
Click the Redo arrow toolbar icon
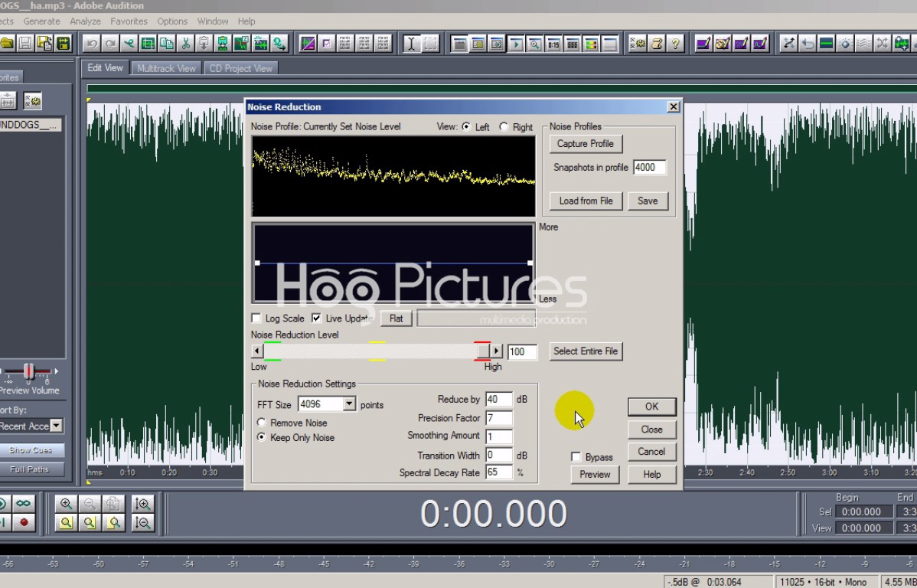(110, 44)
